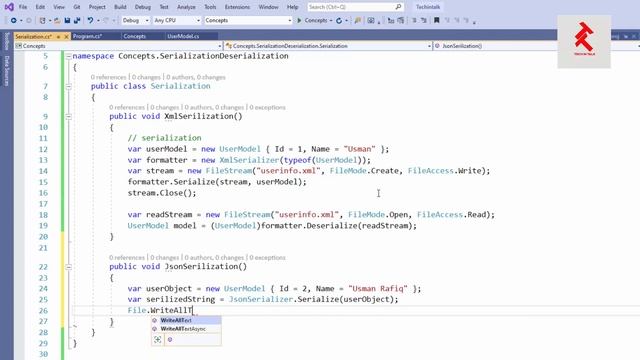Viewport: 640px width, 360px height.
Task: Open the Build menu
Action: tap(120, 7)
